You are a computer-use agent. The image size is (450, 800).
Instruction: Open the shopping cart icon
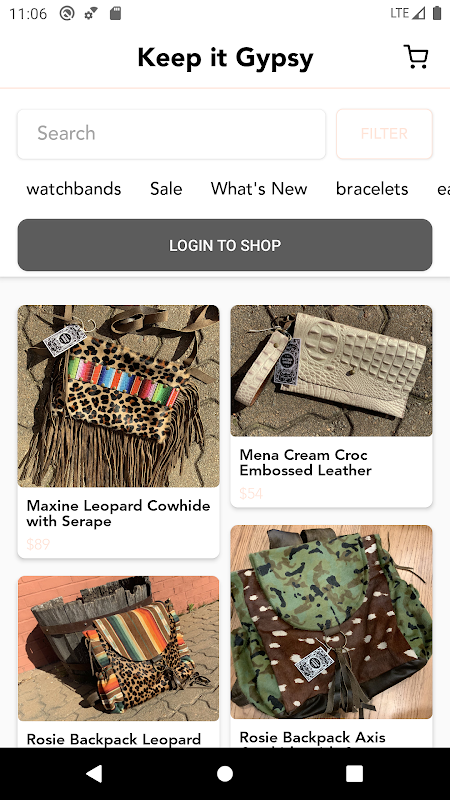click(x=416, y=57)
